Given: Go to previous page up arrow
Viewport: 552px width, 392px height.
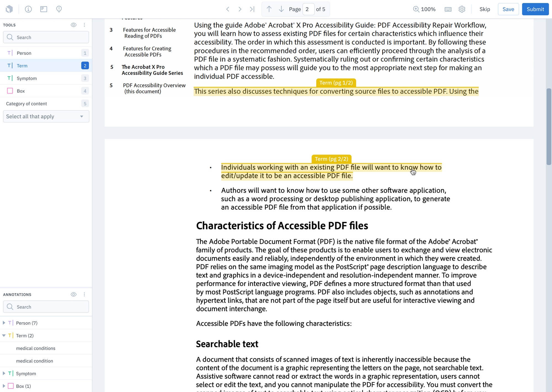Looking at the screenshot, I should pos(269,9).
